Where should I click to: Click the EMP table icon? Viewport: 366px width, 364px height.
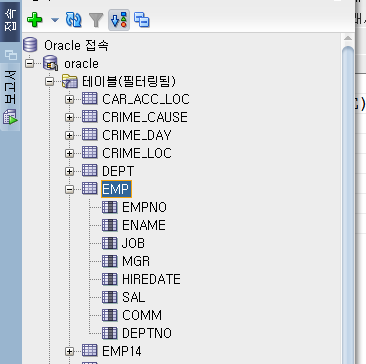click(89, 189)
